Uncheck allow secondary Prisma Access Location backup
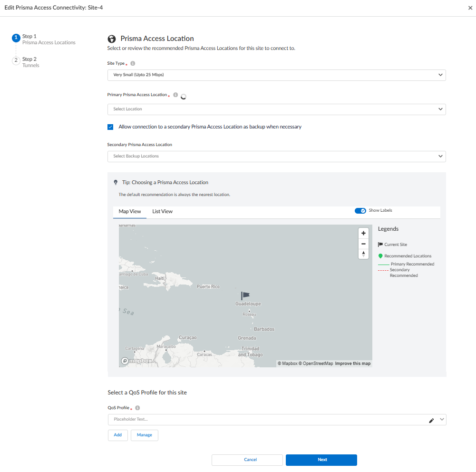The width and height of the screenshot is (476, 472). point(110,127)
